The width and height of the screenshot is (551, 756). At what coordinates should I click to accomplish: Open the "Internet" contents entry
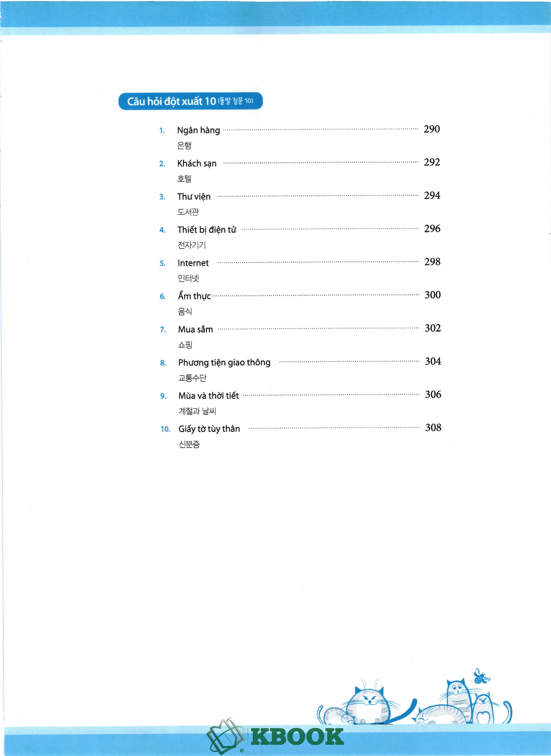(x=193, y=263)
